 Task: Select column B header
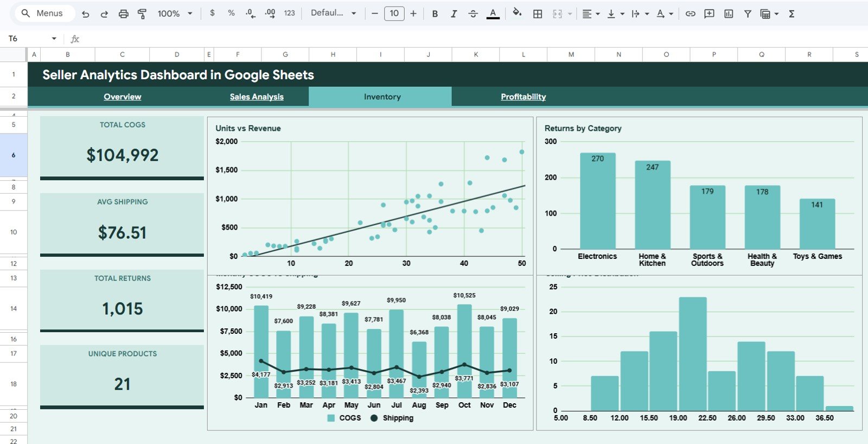pyautogui.click(x=68, y=54)
